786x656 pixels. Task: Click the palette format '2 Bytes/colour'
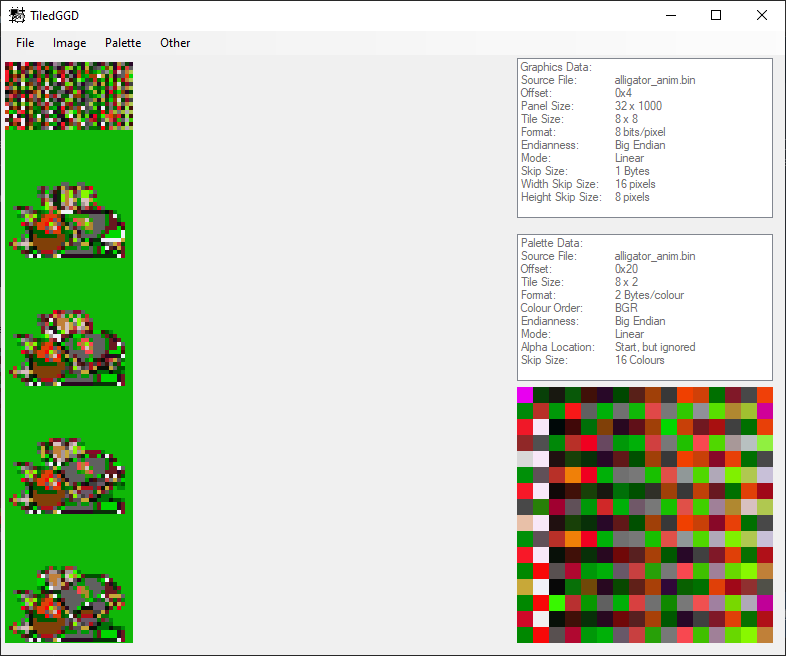(x=649, y=295)
